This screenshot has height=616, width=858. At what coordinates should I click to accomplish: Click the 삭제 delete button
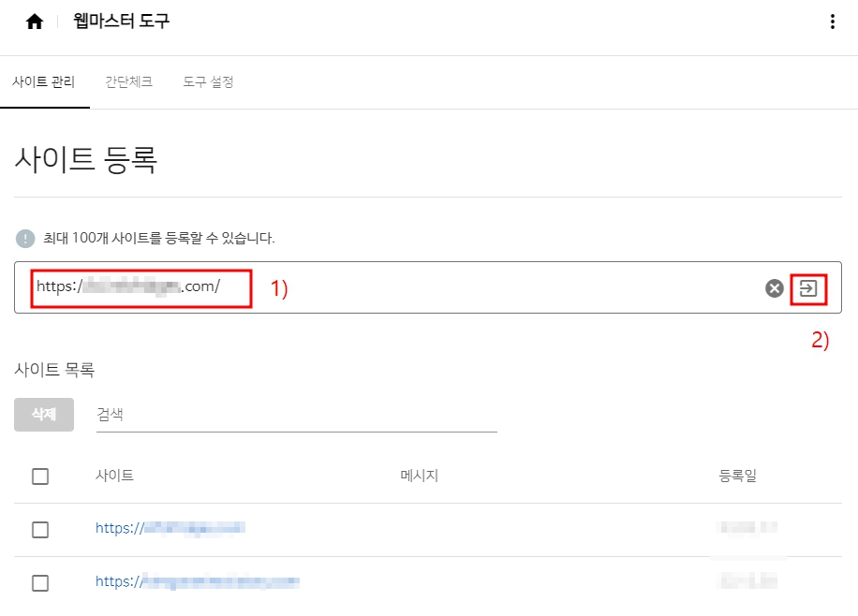click(x=42, y=415)
